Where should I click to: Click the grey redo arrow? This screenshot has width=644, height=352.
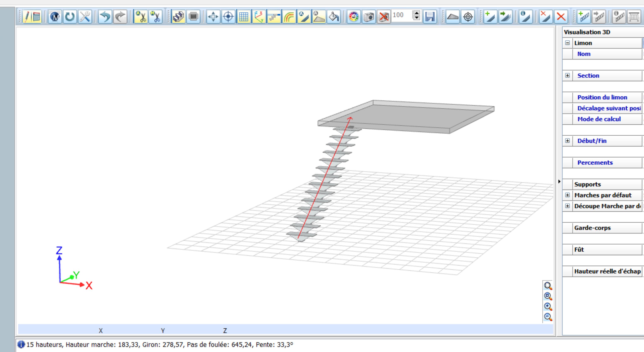[120, 17]
